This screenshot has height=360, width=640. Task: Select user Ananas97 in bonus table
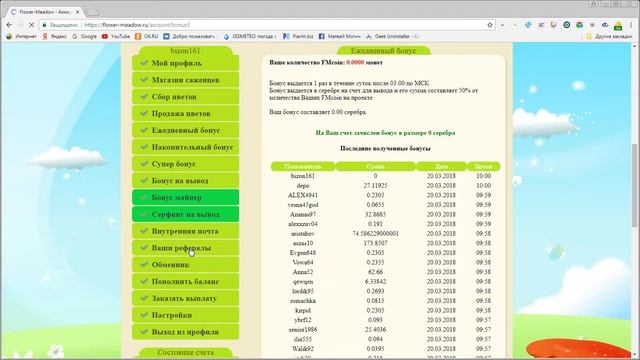coord(303,214)
